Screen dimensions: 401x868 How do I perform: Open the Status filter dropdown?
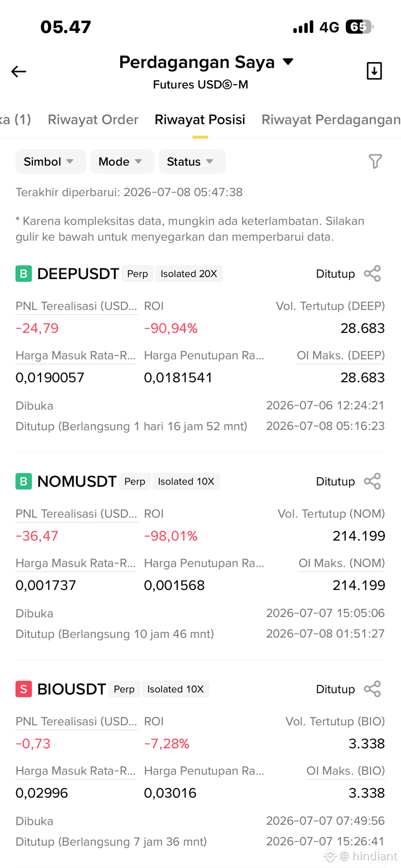(x=192, y=161)
